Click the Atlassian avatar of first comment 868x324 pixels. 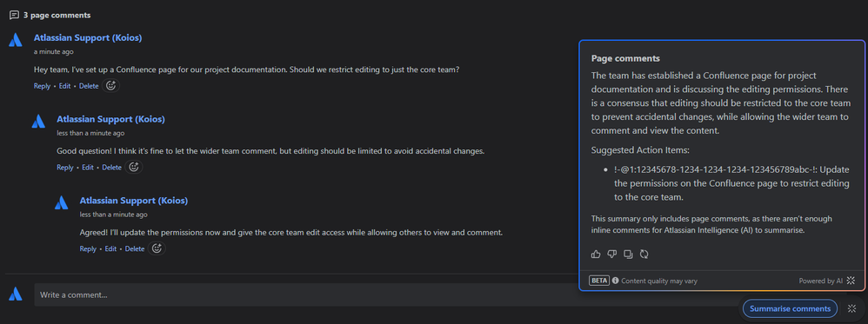click(x=16, y=40)
